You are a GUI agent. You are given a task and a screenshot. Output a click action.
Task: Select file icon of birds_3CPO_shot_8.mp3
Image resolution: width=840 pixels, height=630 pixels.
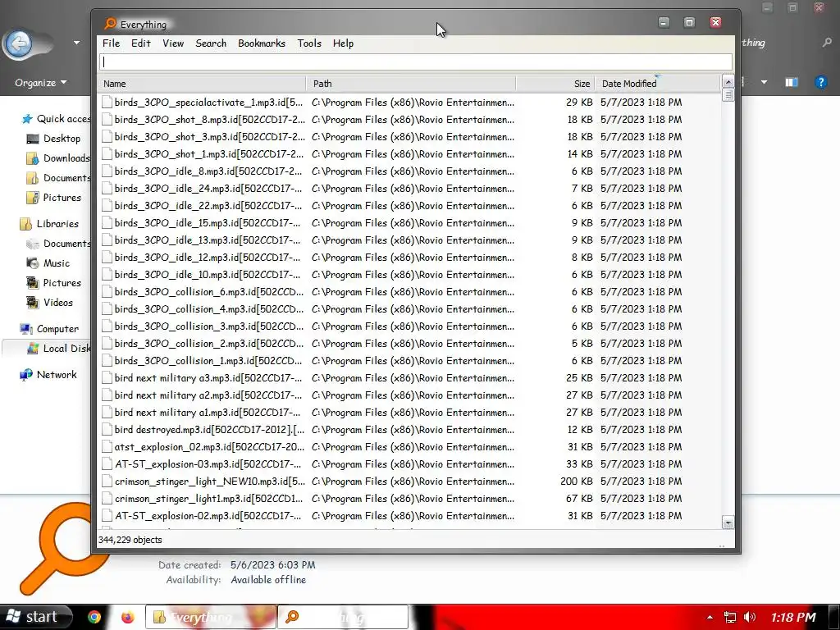click(107, 120)
